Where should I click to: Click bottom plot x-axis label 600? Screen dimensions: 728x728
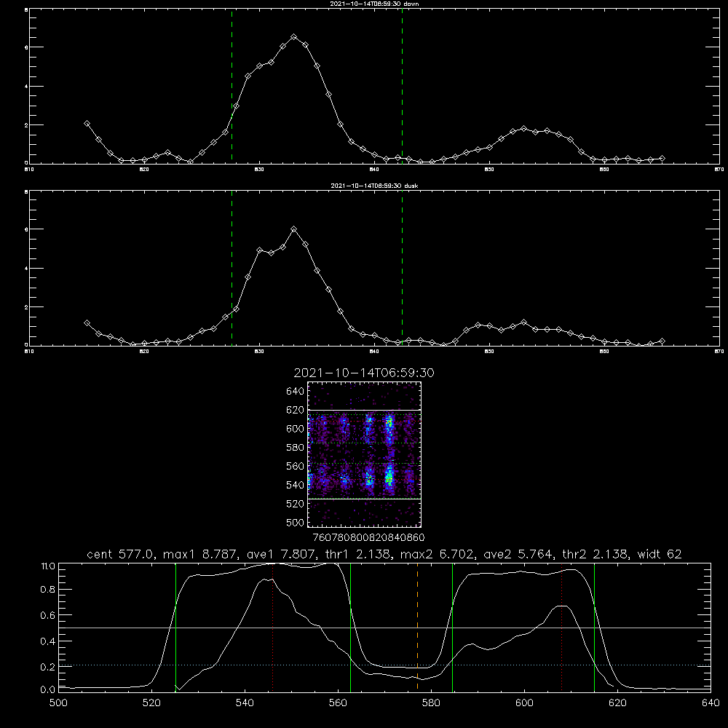524,703
